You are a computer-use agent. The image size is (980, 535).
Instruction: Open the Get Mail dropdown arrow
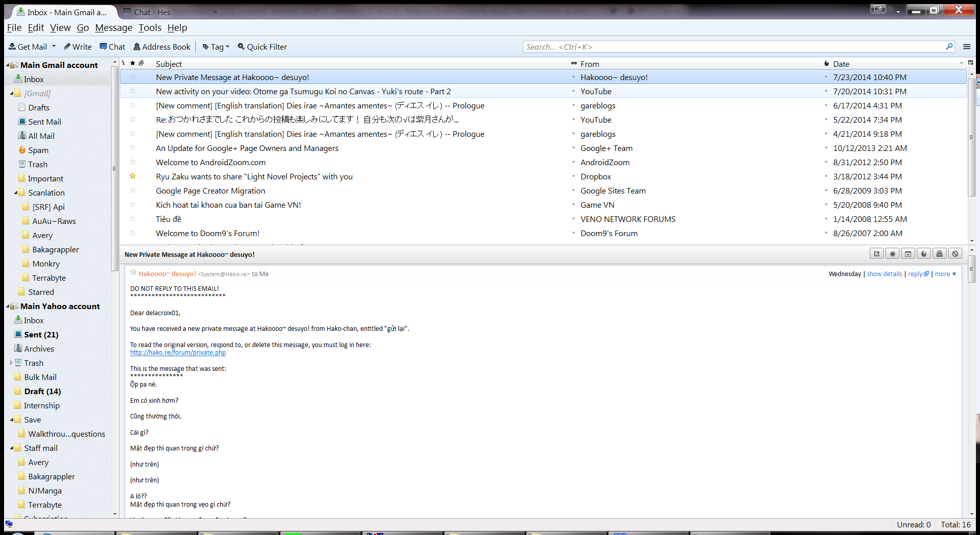point(54,47)
